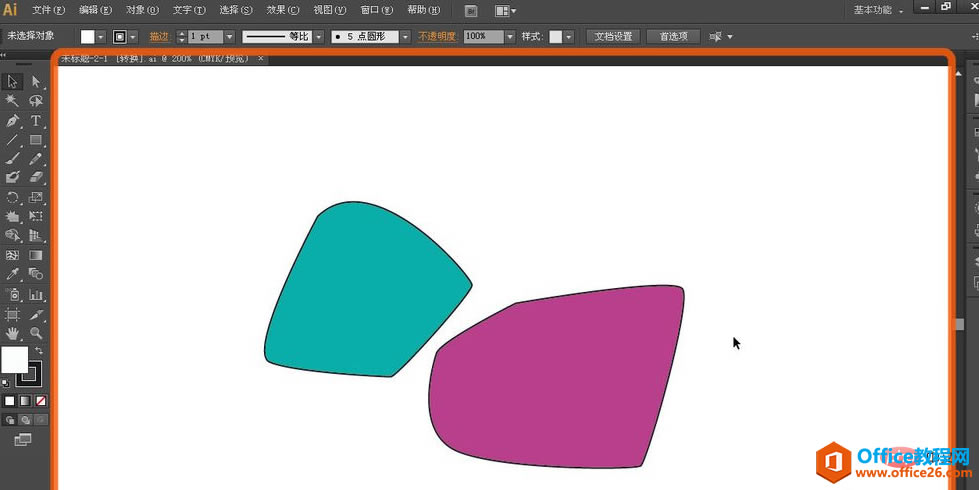The height and width of the screenshot is (490, 979).
Task: Reset to default fill and stroke
Action: [x=6, y=383]
